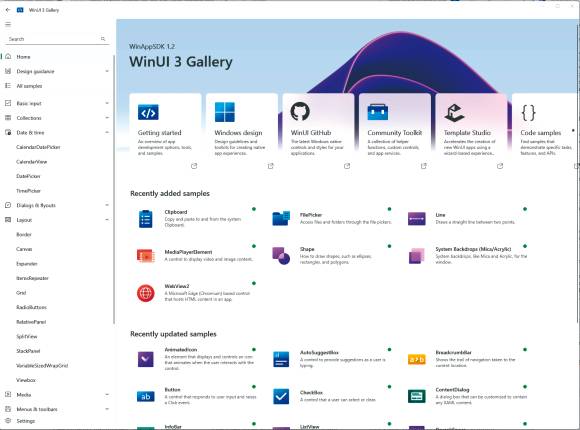The height and width of the screenshot is (430, 580).
Task: Open Viewbox sample in sidebar
Action: point(26,380)
